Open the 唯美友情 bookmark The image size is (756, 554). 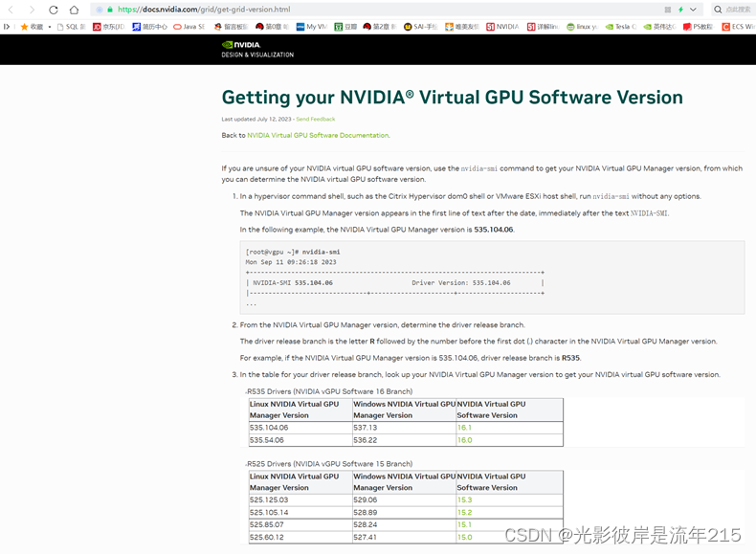tap(462, 27)
